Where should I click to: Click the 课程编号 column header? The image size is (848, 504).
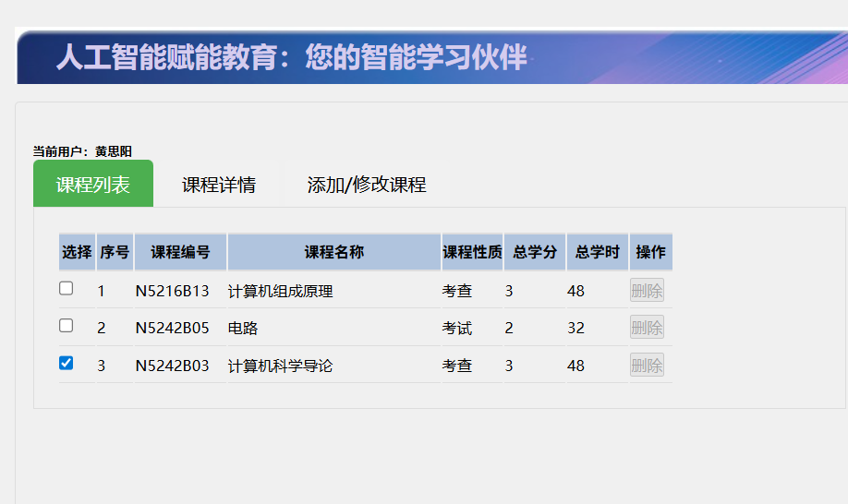tap(180, 253)
